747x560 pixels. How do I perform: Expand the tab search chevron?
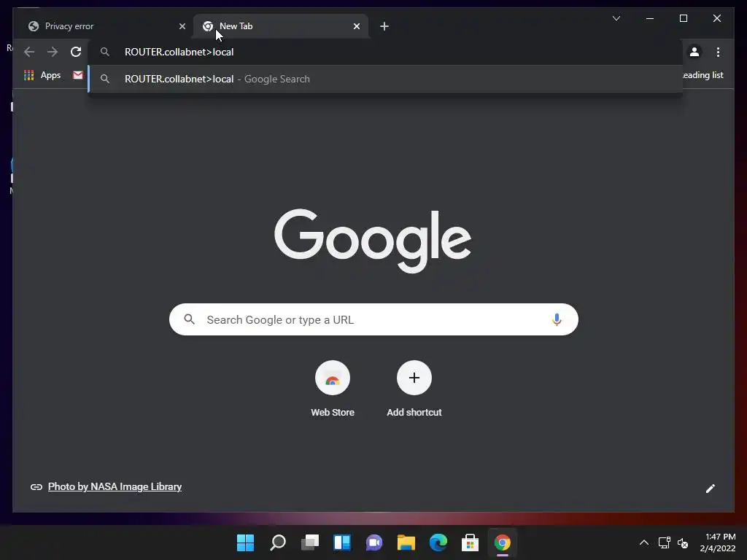tap(616, 18)
